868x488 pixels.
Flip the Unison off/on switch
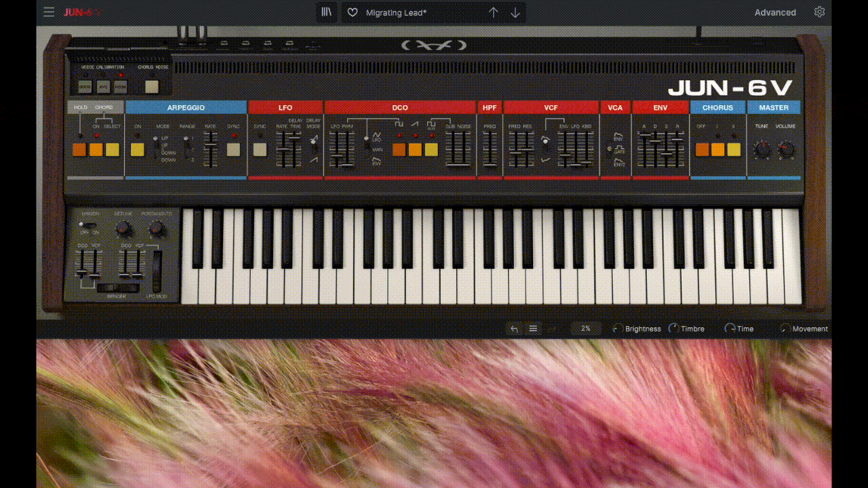click(x=87, y=224)
